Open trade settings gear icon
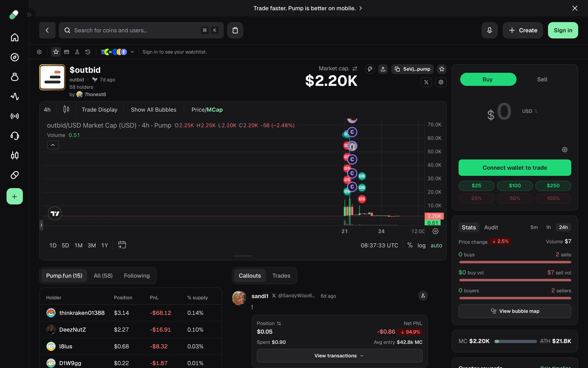Screen dimensions: 588x368 [565, 150]
